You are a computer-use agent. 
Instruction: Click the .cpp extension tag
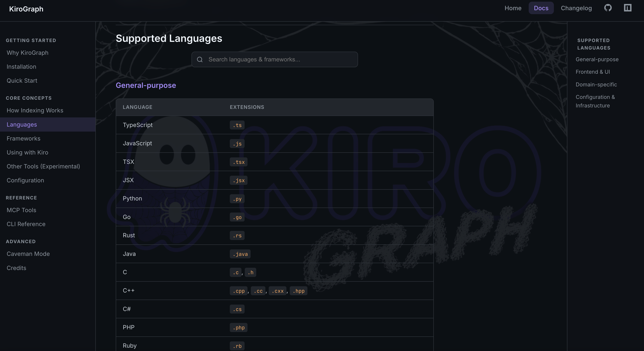[x=239, y=291]
